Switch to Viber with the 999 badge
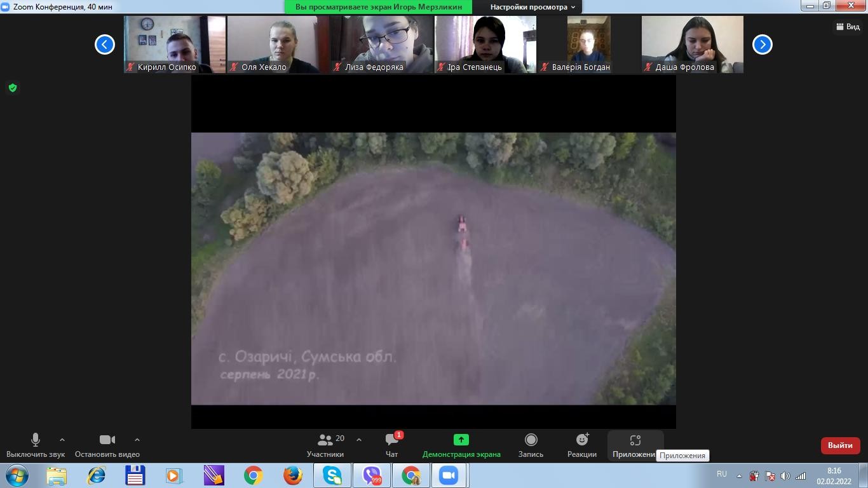This screenshot has height=488, width=868. pos(371,475)
